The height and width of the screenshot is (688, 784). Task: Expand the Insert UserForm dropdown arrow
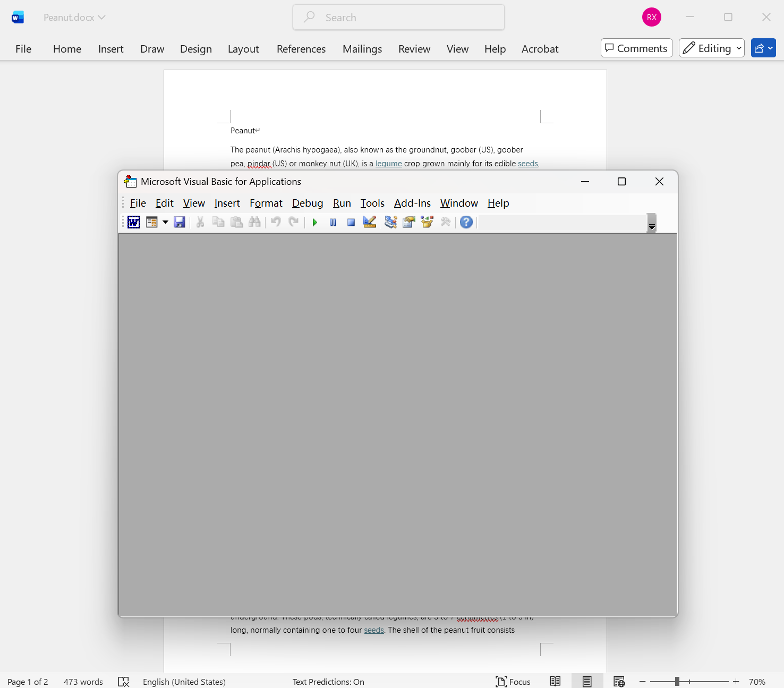tap(165, 222)
